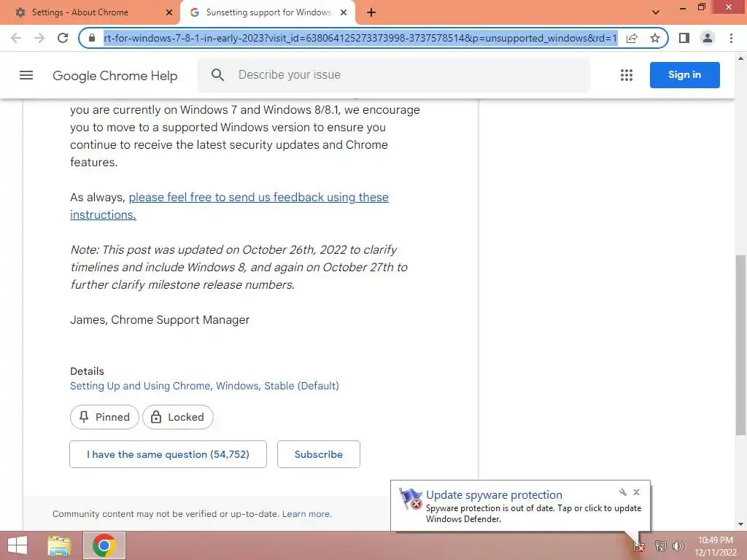
Task: Open the Chrome three-dot menu
Action: [731, 38]
